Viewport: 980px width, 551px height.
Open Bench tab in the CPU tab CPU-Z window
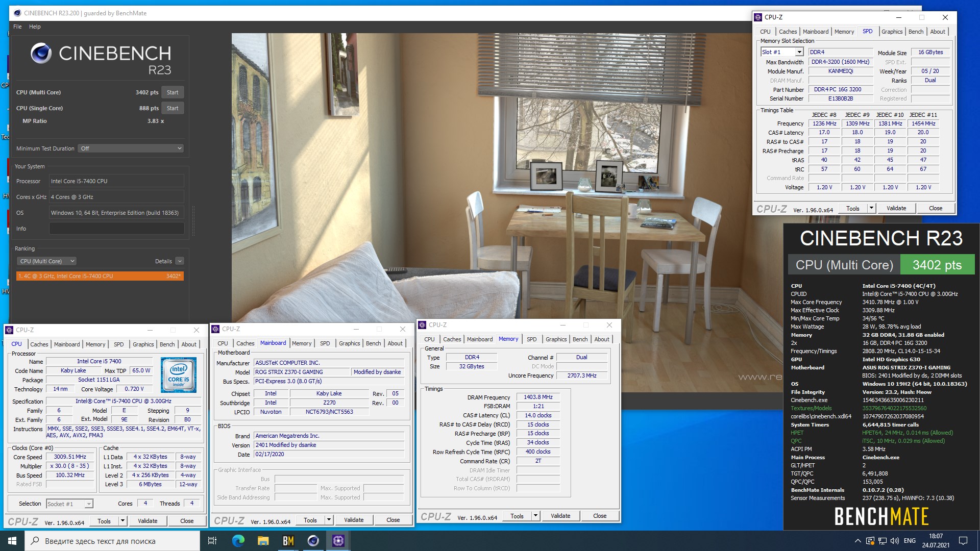pos(167,344)
